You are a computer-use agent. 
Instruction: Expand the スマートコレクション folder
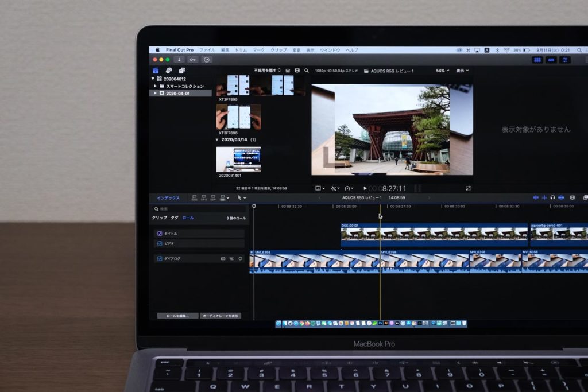[155, 86]
